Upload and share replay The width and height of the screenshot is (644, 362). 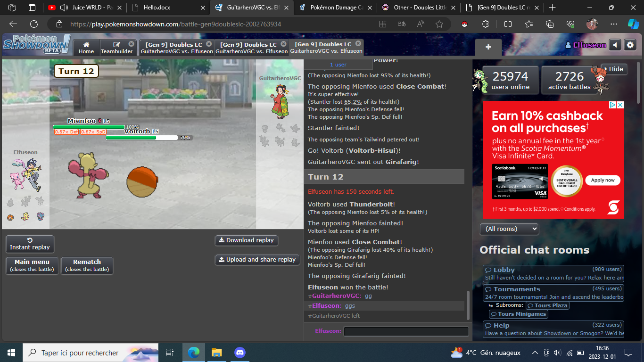coord(257,260)
